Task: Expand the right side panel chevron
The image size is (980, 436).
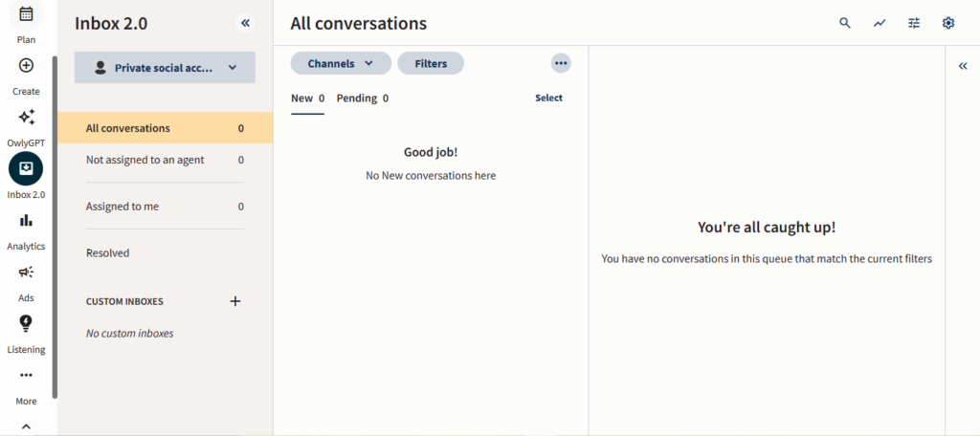Action: click(963, 66)
